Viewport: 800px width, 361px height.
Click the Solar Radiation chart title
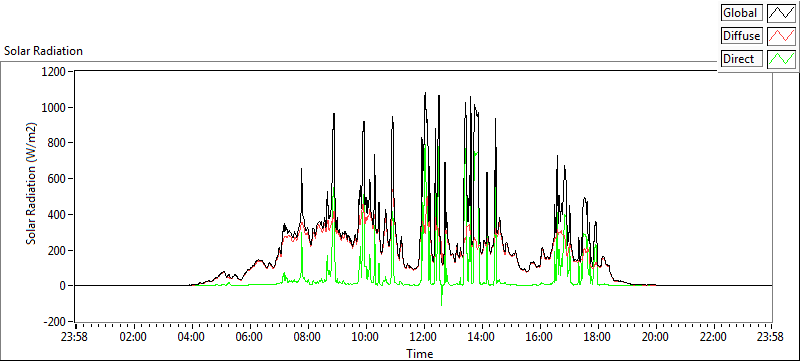[x=43, y=51]
